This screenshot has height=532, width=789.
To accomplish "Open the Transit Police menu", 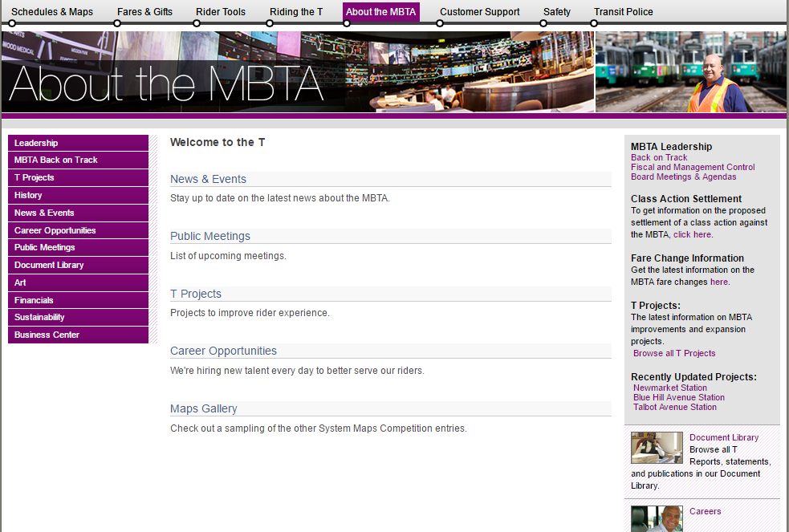I will click(624, 11).
